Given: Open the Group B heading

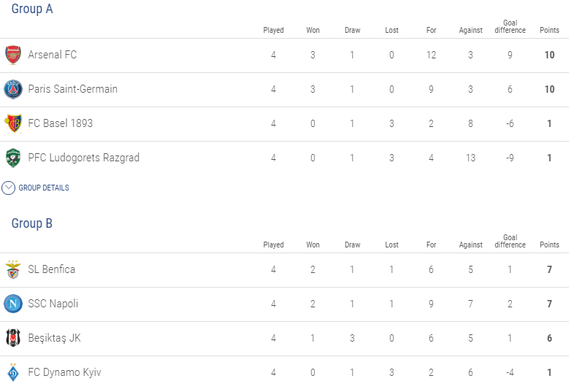Looking at the screenshot, I should coord(32,223).
